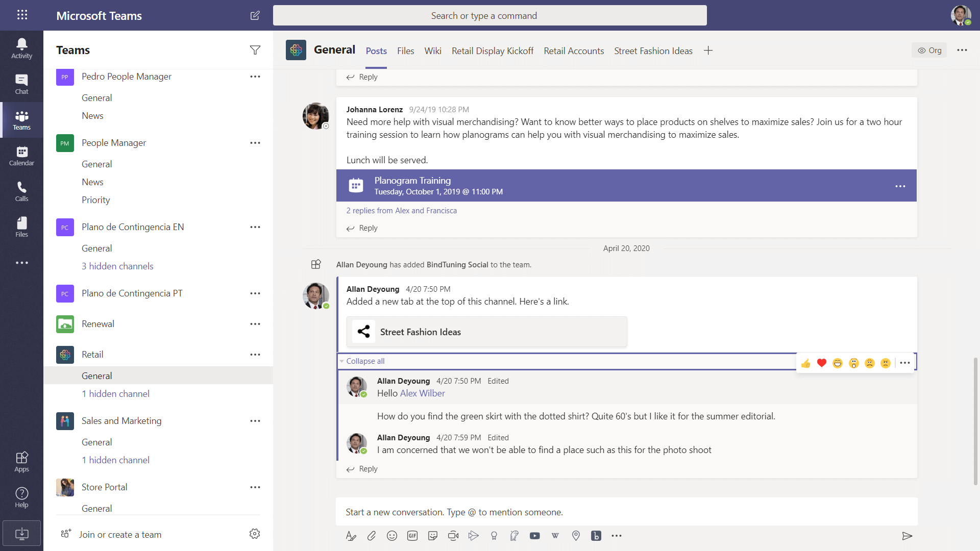Open more options for People Manager team

255,143
